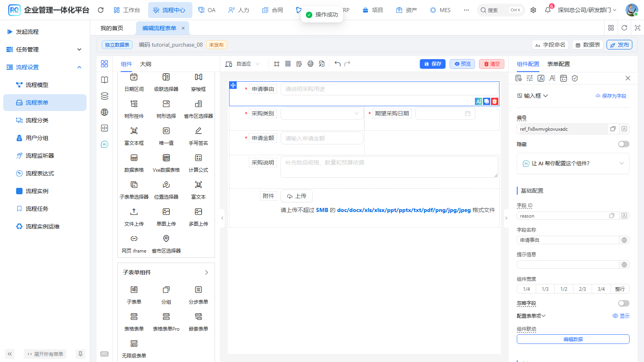
Task: Click the red 清空 clear button
Action: point(491,64)
